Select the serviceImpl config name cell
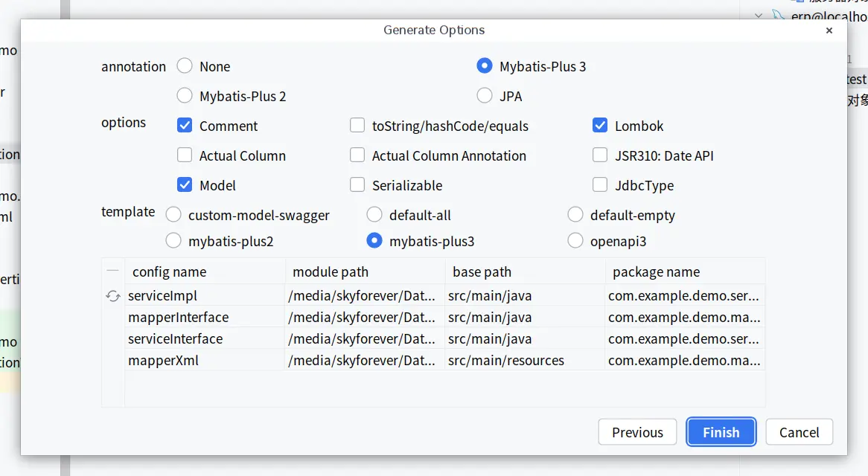The image size is (868, 476). click(x=205, y=296)
